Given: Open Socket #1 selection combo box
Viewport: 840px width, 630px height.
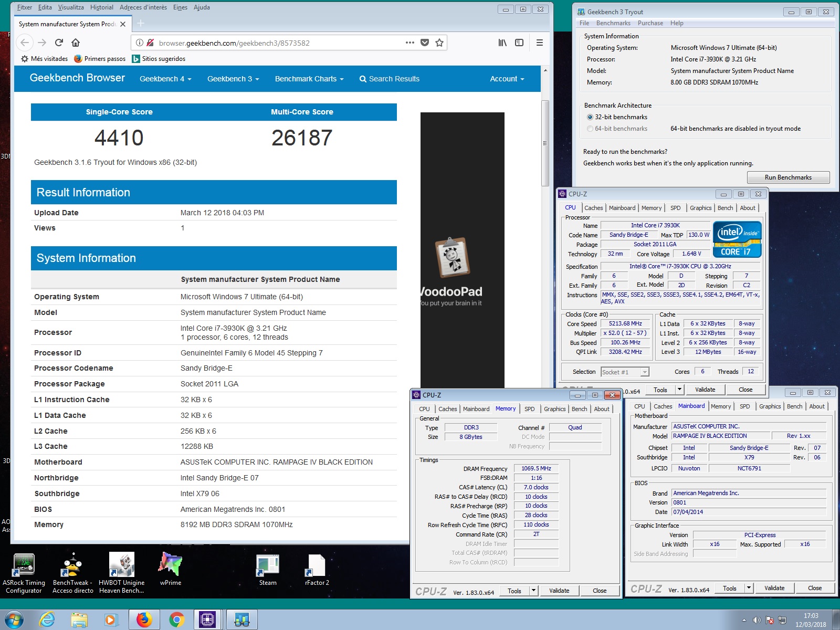Looking at the screenshot, I should point(625,372).
